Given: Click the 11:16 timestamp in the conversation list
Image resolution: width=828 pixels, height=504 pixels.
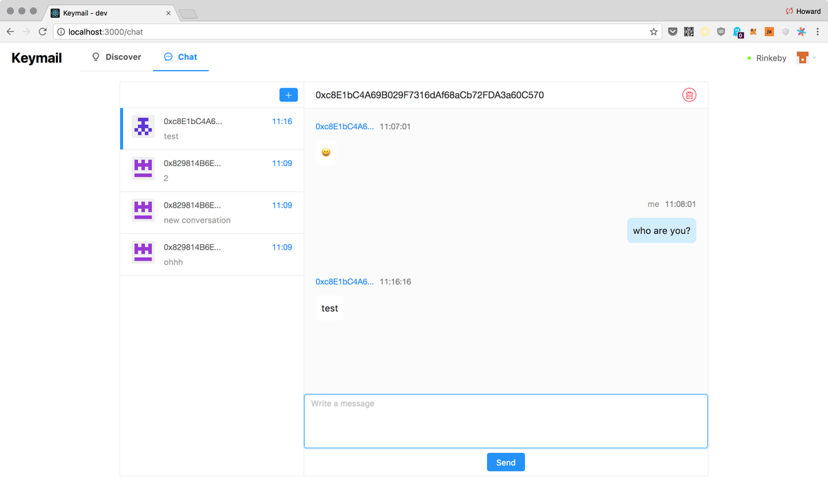Looking at the screenshot, I should [282, 121].
